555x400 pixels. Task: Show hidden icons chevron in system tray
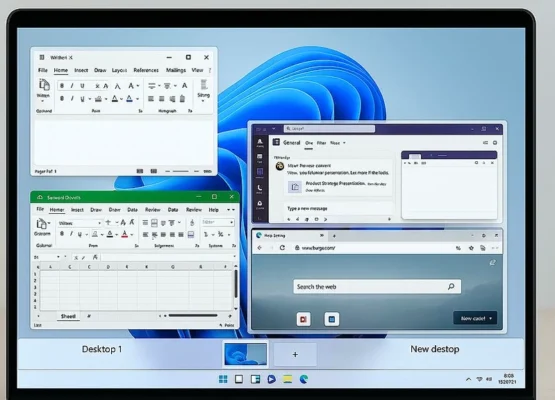tap(468, 379)
